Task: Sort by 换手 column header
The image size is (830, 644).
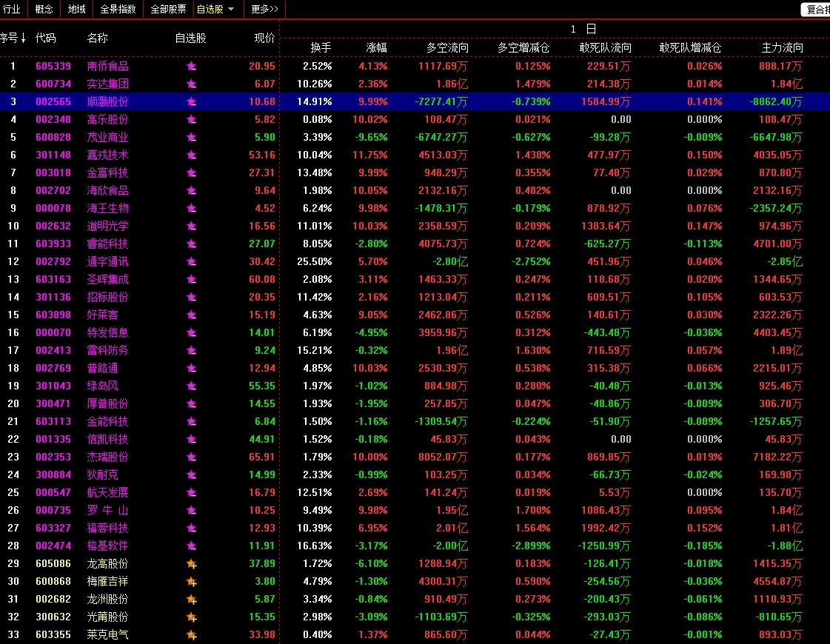Action: (321, 47)
